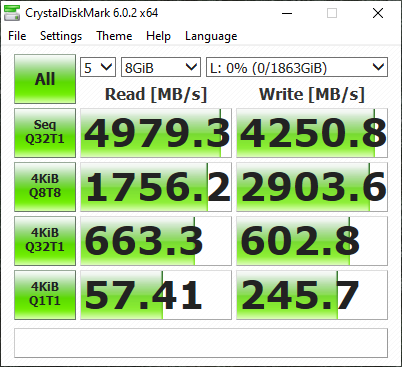
Task: Open the Theme menu
Action: coord(114,36)
